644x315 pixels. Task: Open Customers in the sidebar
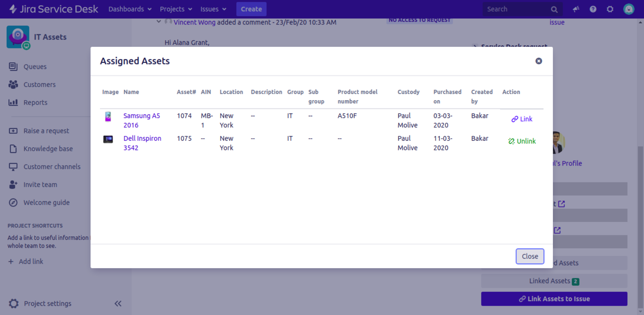point(40,84)
